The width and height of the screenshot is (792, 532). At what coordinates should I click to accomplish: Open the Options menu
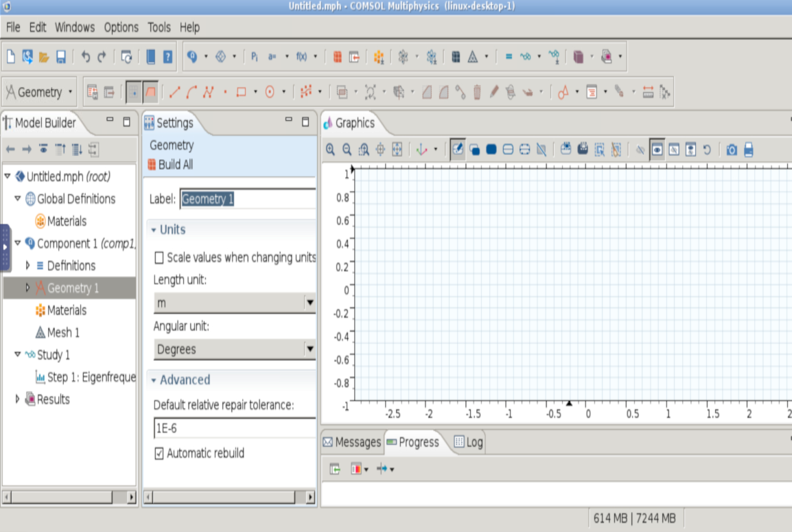point(121,27)
